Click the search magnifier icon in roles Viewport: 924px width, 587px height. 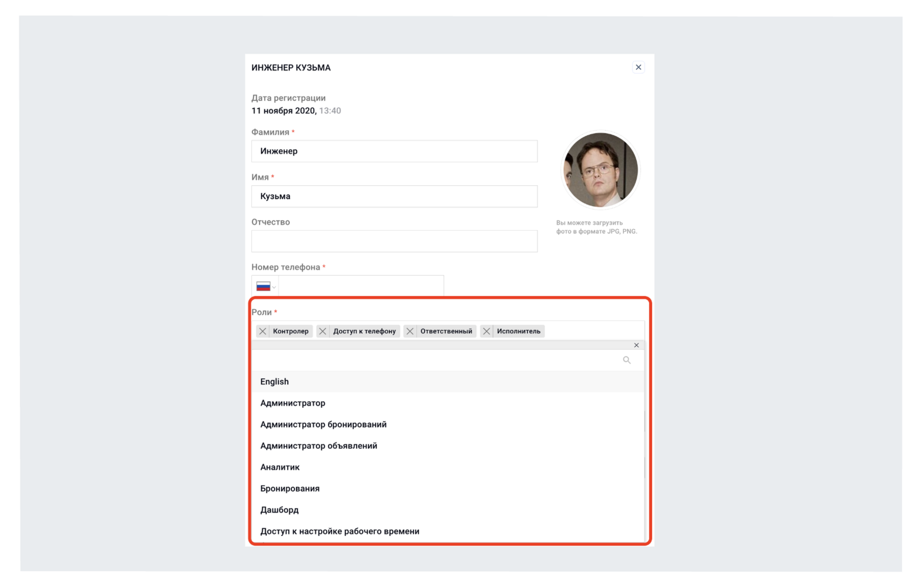click(x=626, y=360)
